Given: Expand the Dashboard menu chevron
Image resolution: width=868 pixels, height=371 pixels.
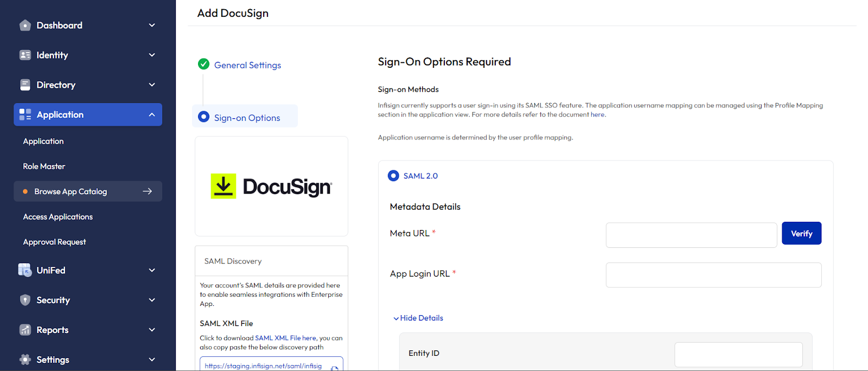Looking at the screenshot, I should pyautogui.click(x=152, y=25).
